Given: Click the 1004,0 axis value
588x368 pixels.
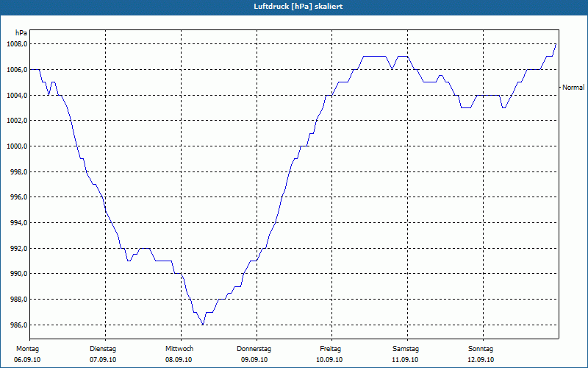Looking at the screenshot, I should point(17,96).
